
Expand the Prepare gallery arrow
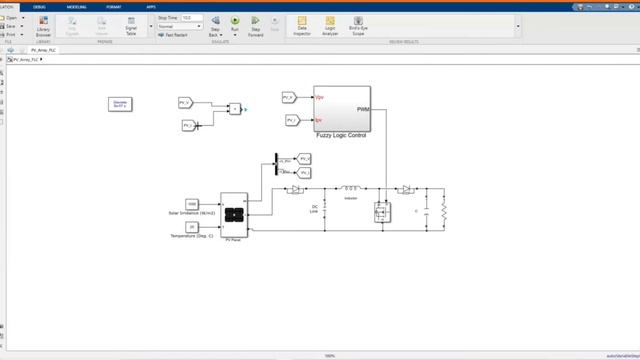coord(151,27)
